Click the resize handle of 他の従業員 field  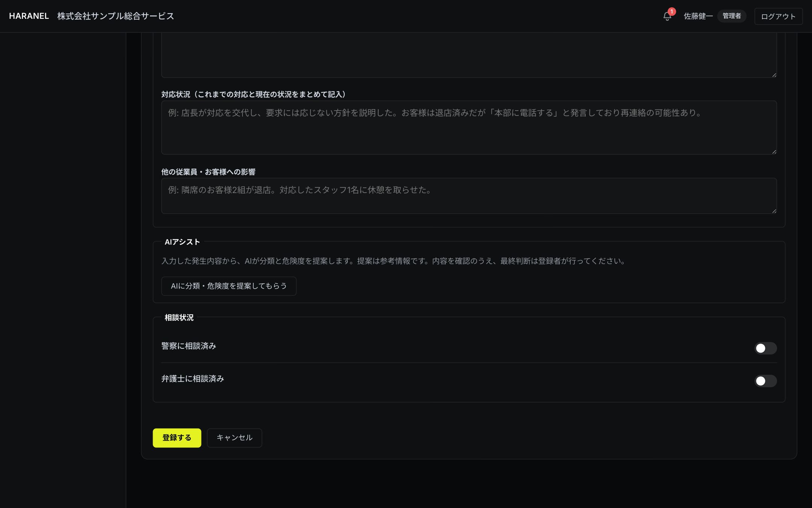point(774,211)
